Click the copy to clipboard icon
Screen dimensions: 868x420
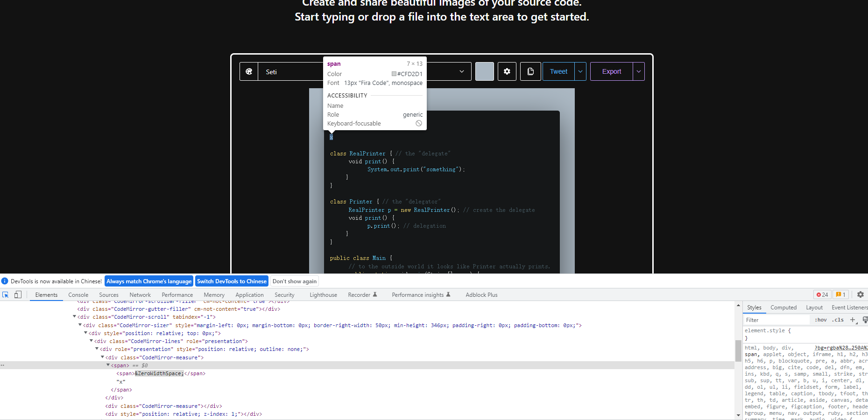tap(530, 71)
